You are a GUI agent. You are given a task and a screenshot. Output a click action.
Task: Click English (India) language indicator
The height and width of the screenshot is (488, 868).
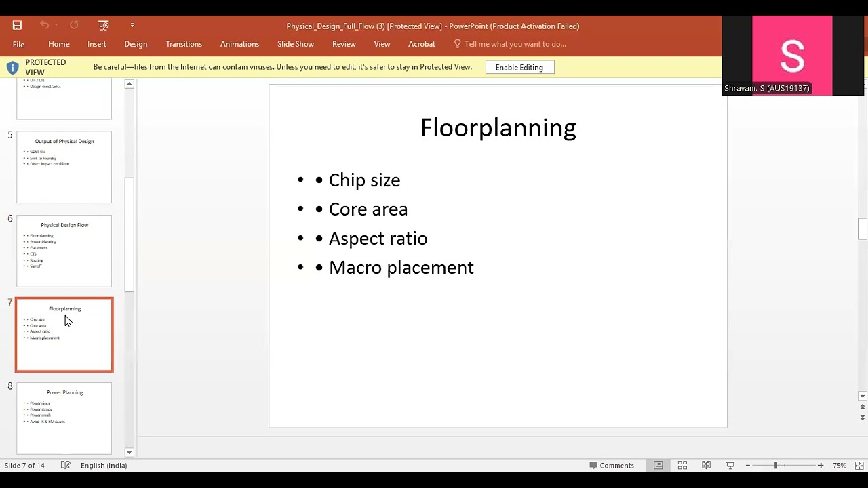(104, 466)
